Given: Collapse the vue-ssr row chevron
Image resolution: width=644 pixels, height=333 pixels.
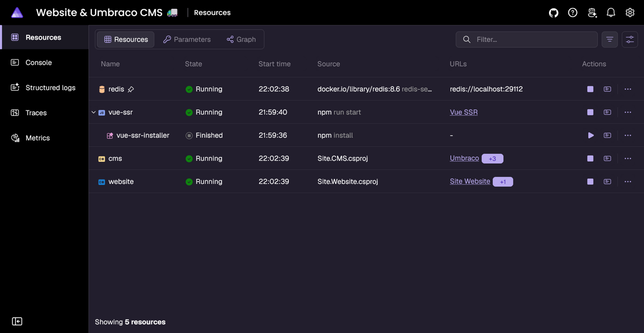Looking at the screenshot, I should pyautogui.click(x=93, y=112).
